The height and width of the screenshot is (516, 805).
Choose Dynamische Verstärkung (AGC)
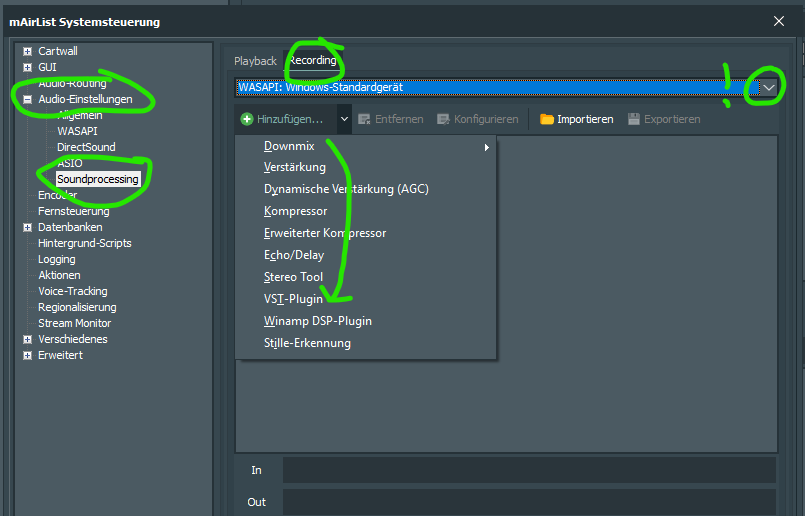[346, 189]
